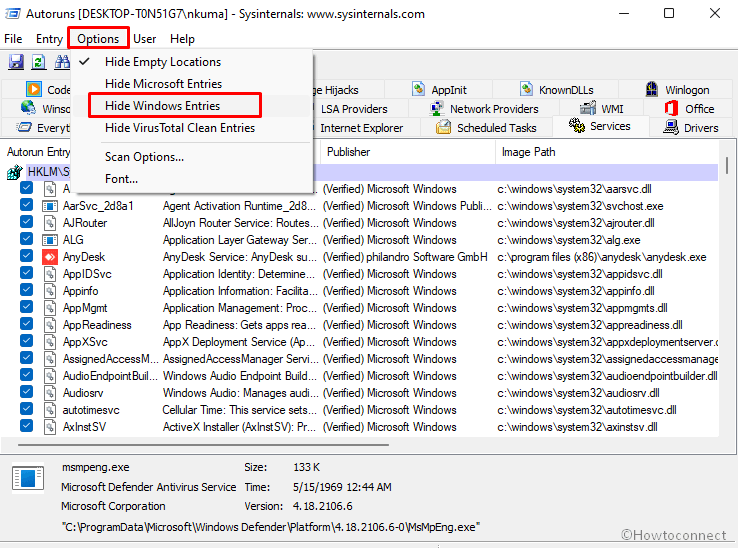Image resolution: width=738 pixels, height=548 pixels.
Task: Click the horizontal scrollbar of the list
Action: [203, 444]
